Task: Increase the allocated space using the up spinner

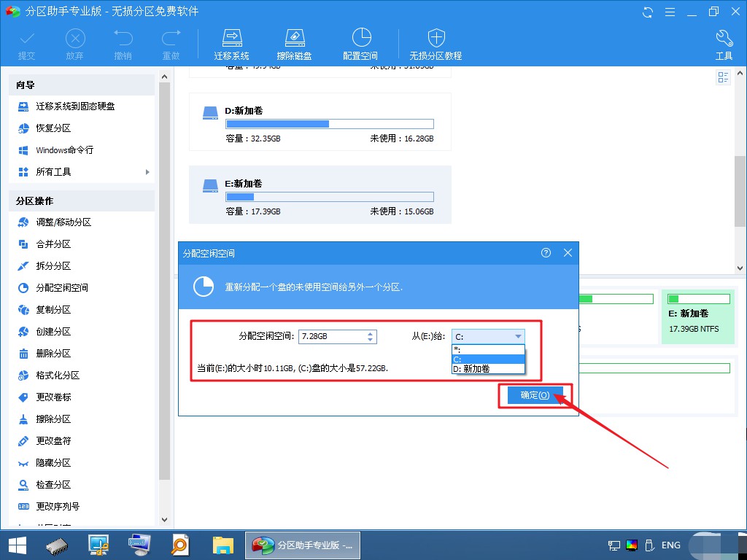Action: point(370,333)
